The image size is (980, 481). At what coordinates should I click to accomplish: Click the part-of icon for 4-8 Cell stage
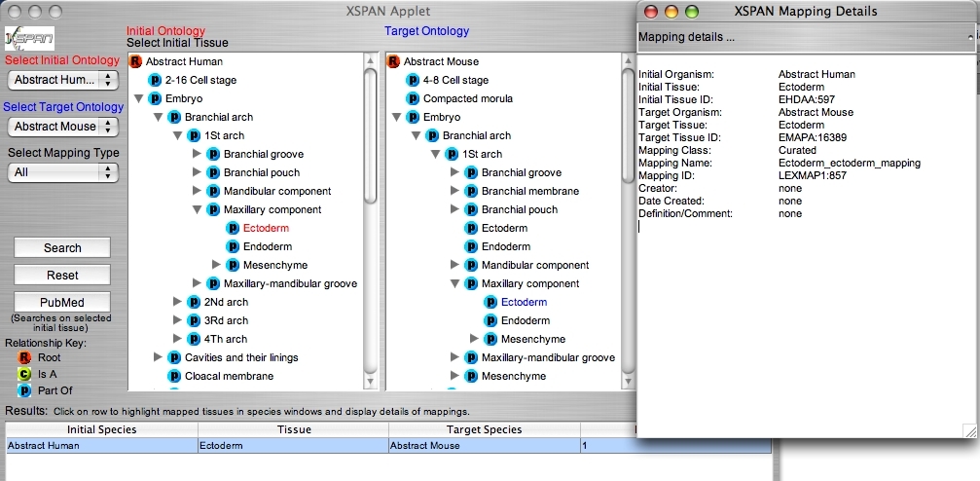tap(413, 80)
